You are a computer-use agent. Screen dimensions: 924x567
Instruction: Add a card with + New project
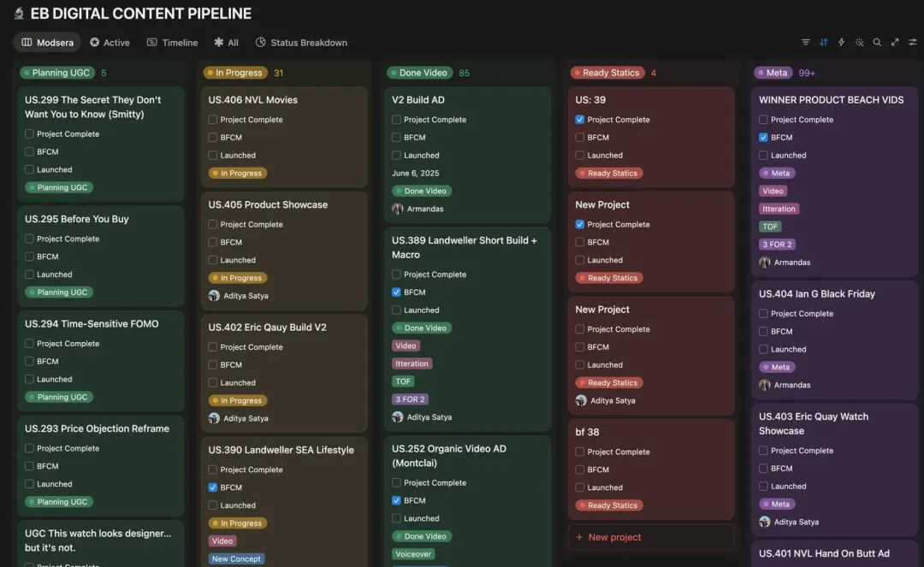(x=650, y=537)
